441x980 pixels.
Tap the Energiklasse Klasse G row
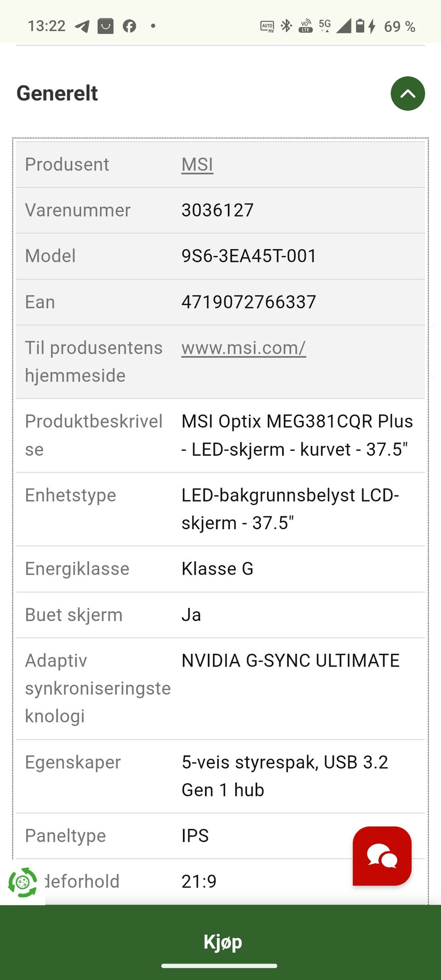coord(220,569)
